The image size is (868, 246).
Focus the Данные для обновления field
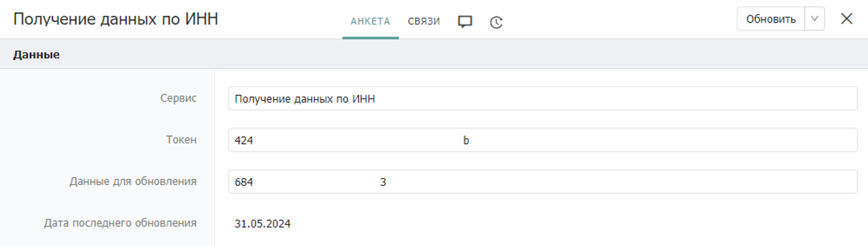pyautogui.click(x=543, y=182)
